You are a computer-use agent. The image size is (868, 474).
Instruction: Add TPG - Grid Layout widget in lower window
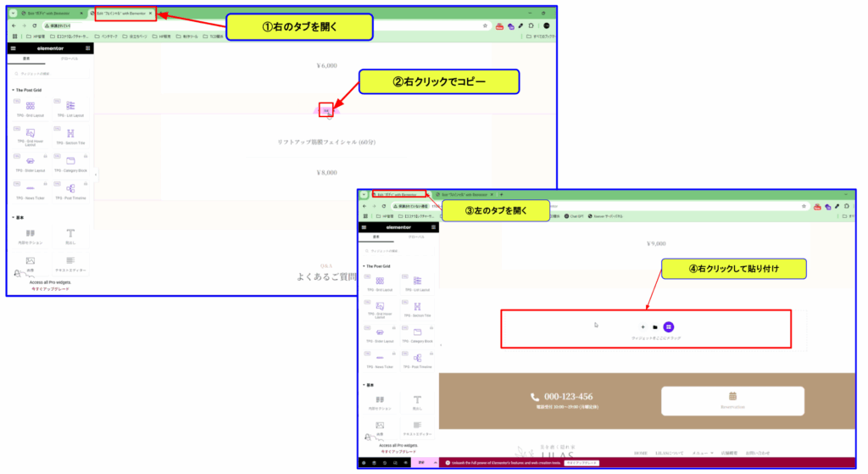click(x=380, y=283)
